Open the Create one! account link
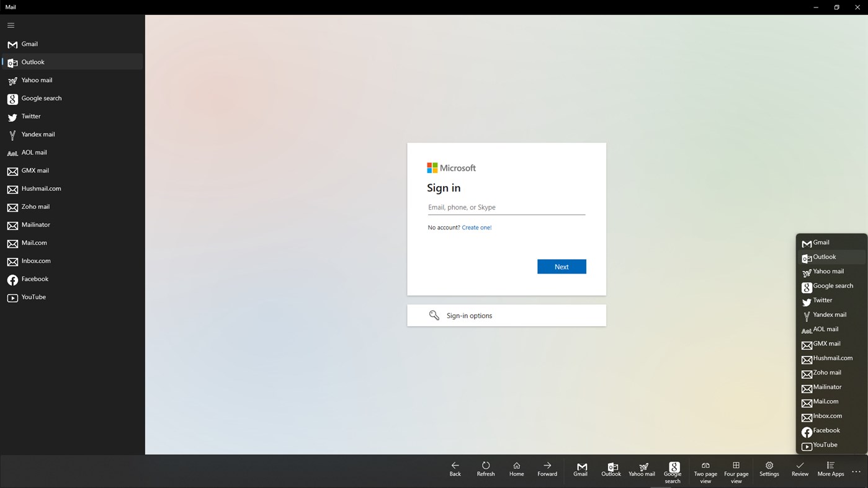868x488 pixels. [476, 227]
